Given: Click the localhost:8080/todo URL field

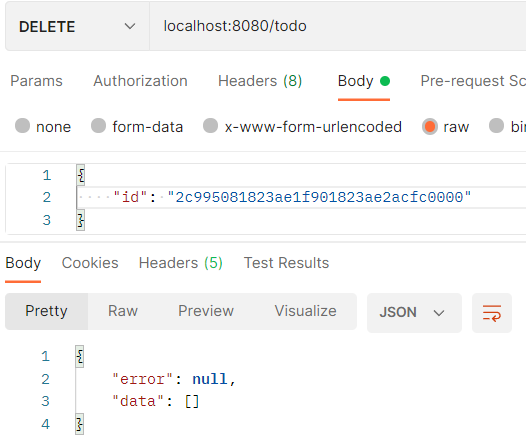Looking at the screenshot, I should click(337, 26).
